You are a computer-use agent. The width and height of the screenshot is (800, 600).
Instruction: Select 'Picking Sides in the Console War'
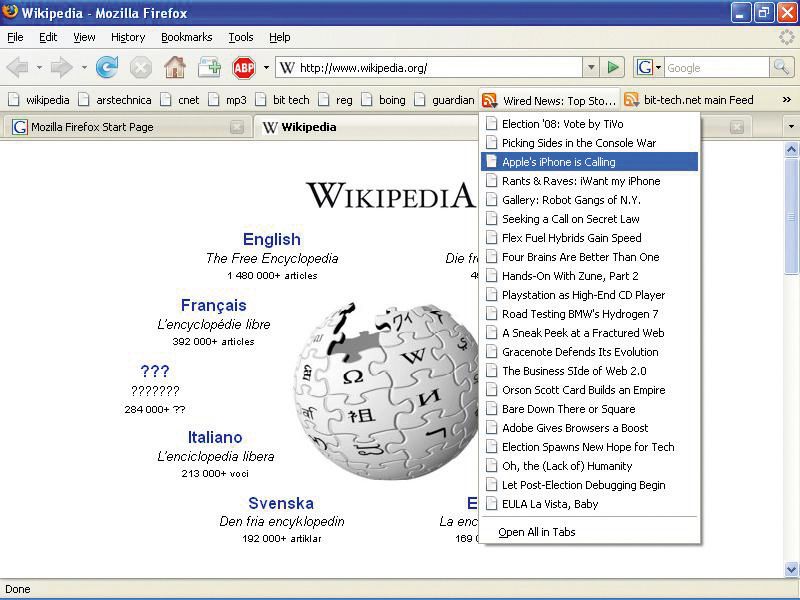point(589,143)
